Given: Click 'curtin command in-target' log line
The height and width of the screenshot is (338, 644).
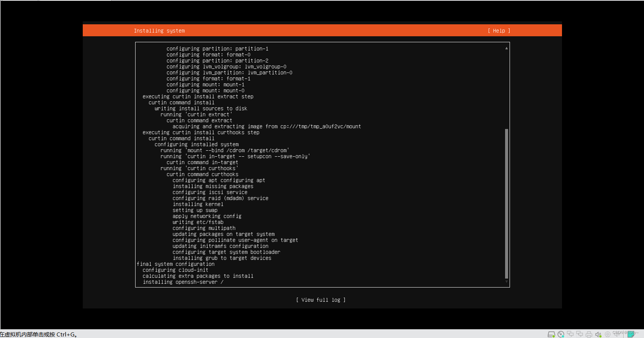Looking at the screenshot, I should [x=202, y=162].
